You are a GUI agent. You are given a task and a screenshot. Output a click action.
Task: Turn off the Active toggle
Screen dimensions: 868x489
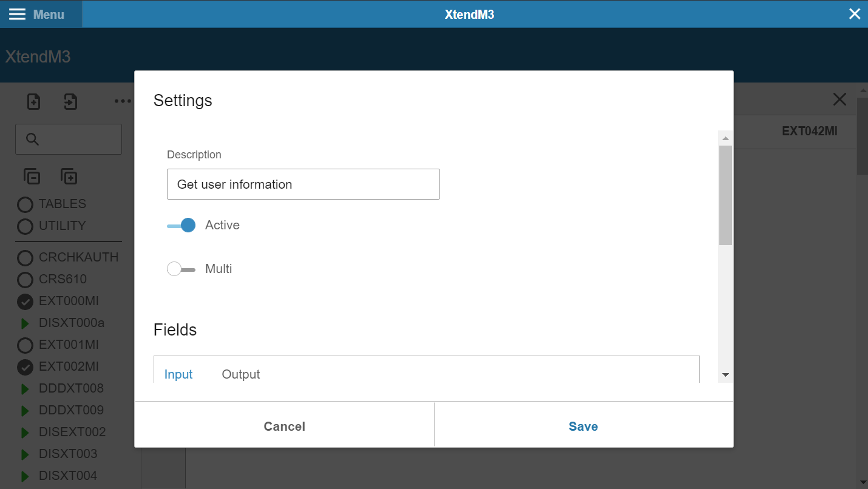pyautogui.click(x=181, y=225)
